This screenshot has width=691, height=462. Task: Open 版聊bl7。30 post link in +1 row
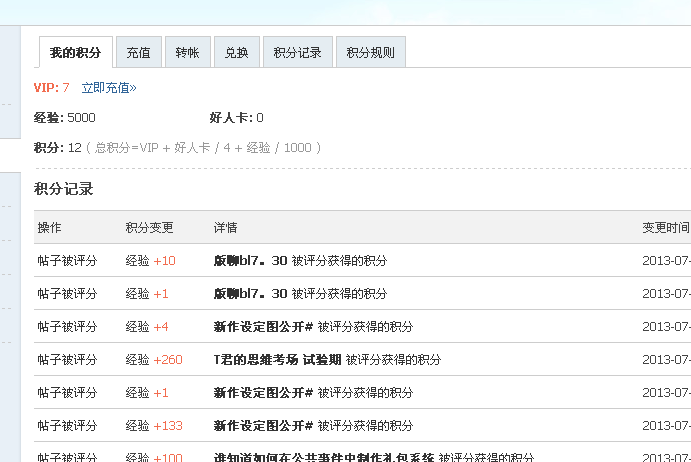(251, 294)
